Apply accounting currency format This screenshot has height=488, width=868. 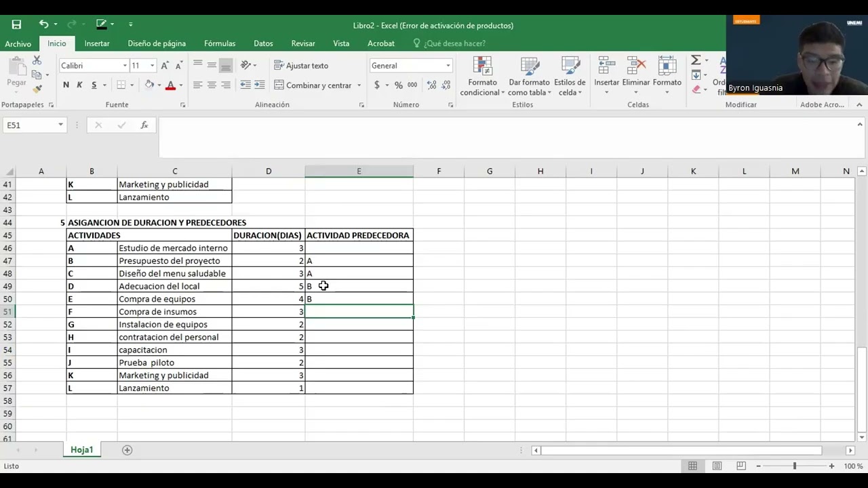click(377, 85)
